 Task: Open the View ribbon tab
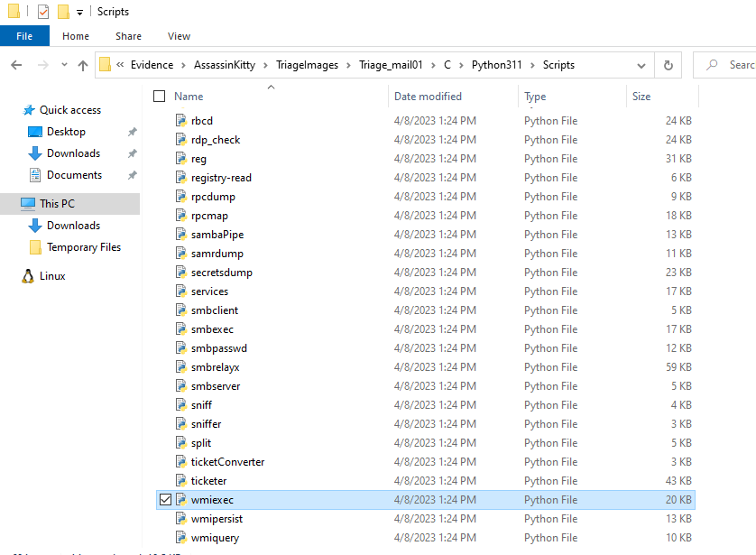179,36
